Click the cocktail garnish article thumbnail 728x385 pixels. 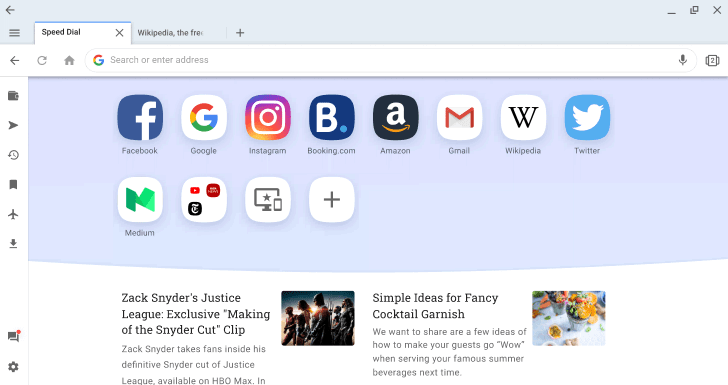pyautogui.click(x=569, y=318)
